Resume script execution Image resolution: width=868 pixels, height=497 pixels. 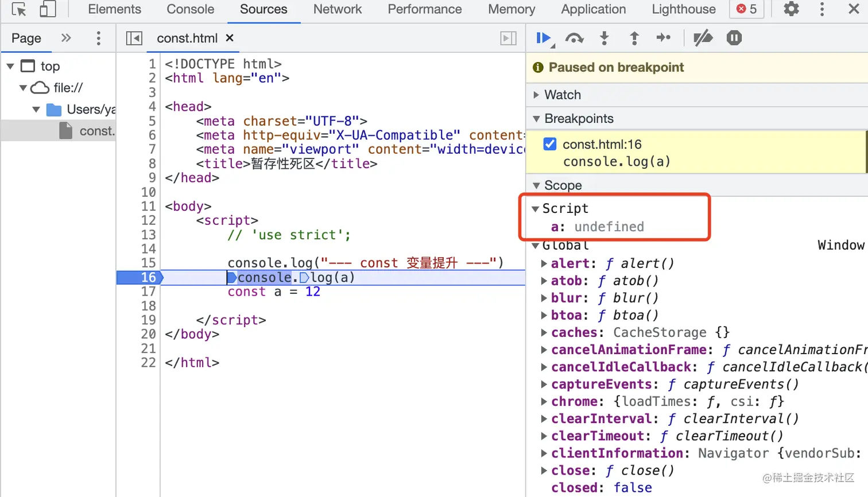click(x=543, y=38)
